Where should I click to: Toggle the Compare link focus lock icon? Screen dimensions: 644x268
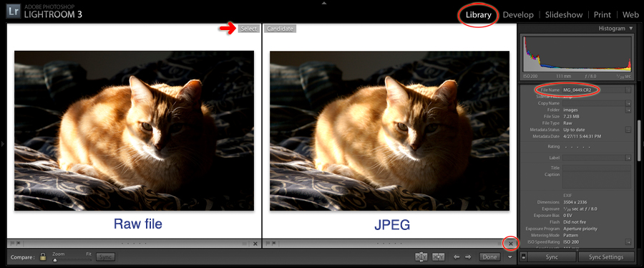pyautogui.click(x=42, y=257)
